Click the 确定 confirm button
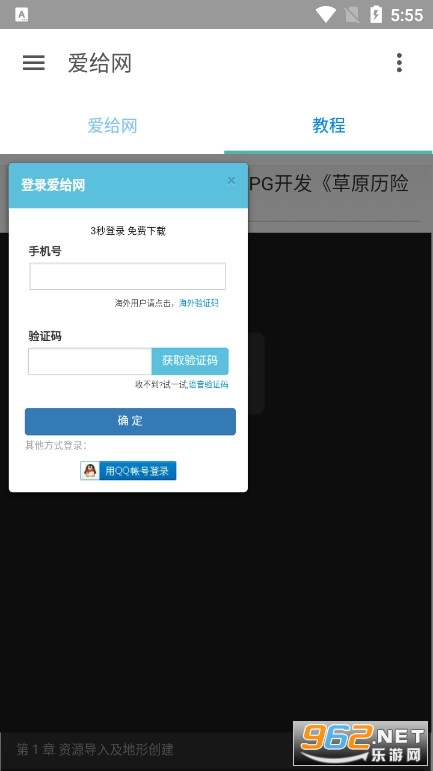The image size is (433, 771). point(130,421)
